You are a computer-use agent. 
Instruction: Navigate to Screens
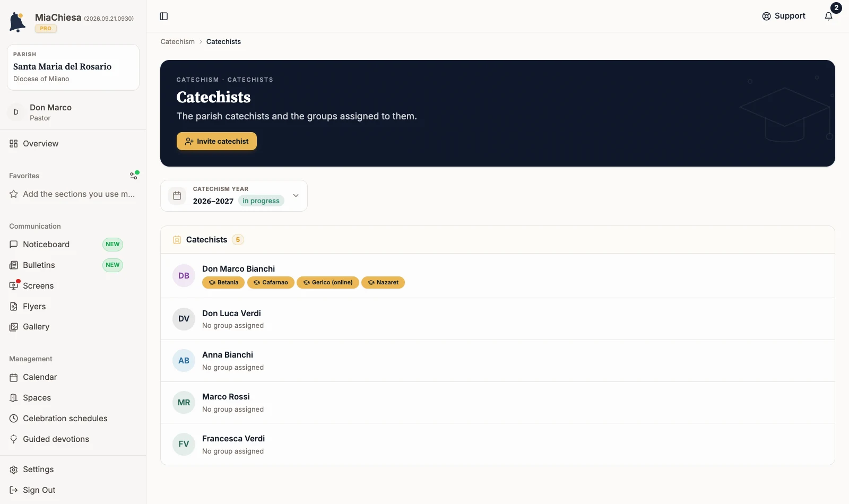tap(73, 286)
